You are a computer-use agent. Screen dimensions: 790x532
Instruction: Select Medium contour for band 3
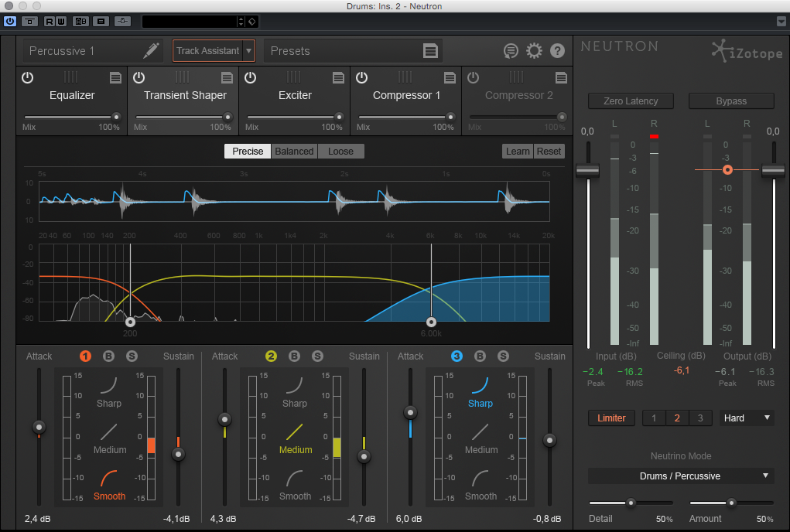tap(480, 439)
